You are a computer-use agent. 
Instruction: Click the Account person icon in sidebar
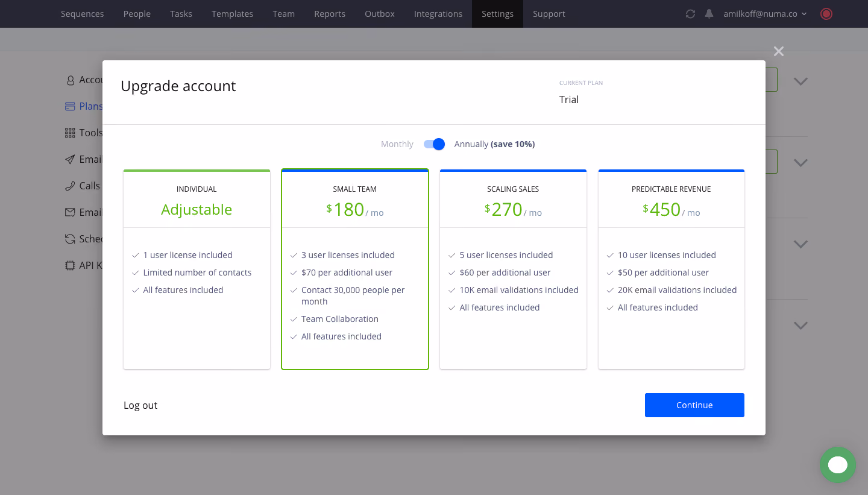pos(71,80)
